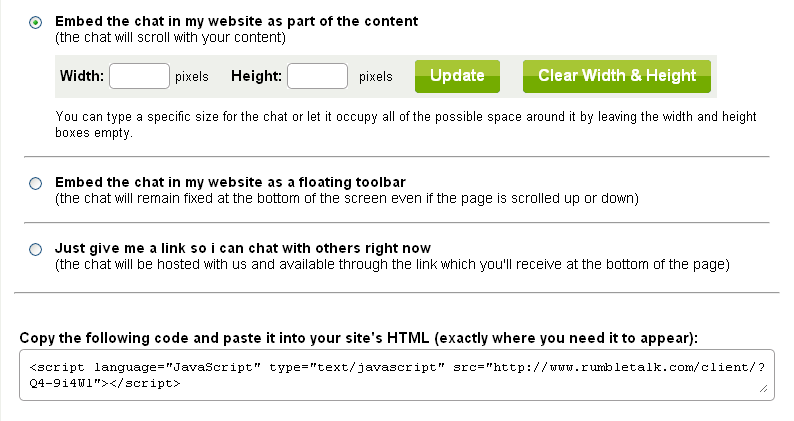The image size is (794, 421).
Task: Click the 'pixels' text after Width box
Action: [192, 76]
